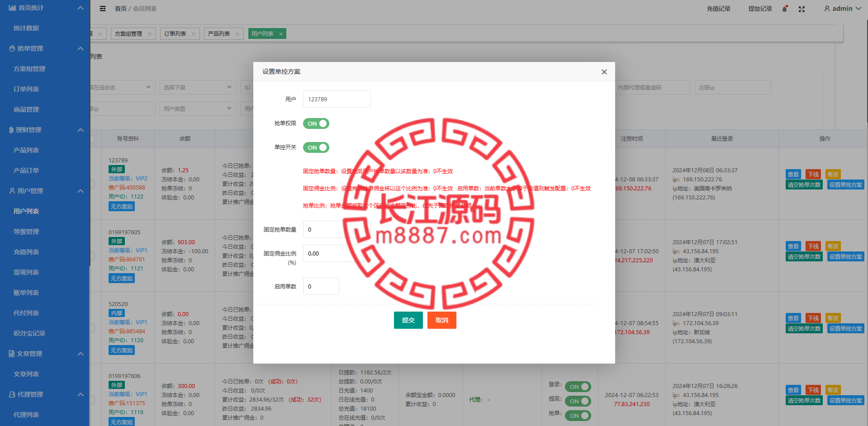Open 代付列表 in the sidebar
Image resolution: width=868 pixels, height=426 pixels.
[26, 313]
